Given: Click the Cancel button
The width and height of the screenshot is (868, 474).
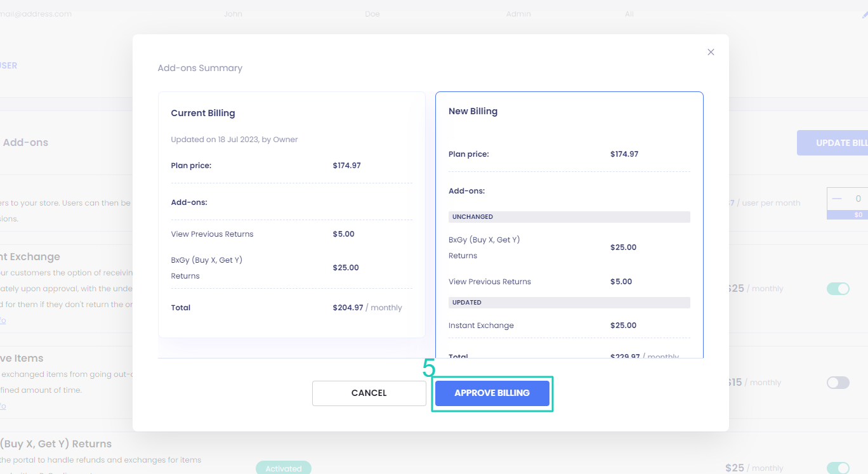Looking at the screenshot, I should (x=369, y=393).
